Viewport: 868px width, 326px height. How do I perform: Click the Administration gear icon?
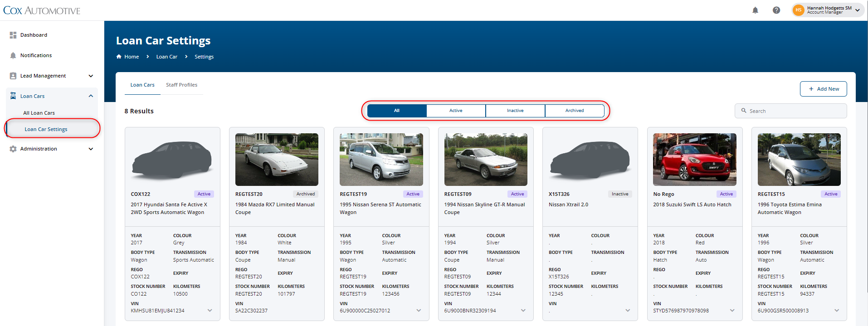(13, 149)
